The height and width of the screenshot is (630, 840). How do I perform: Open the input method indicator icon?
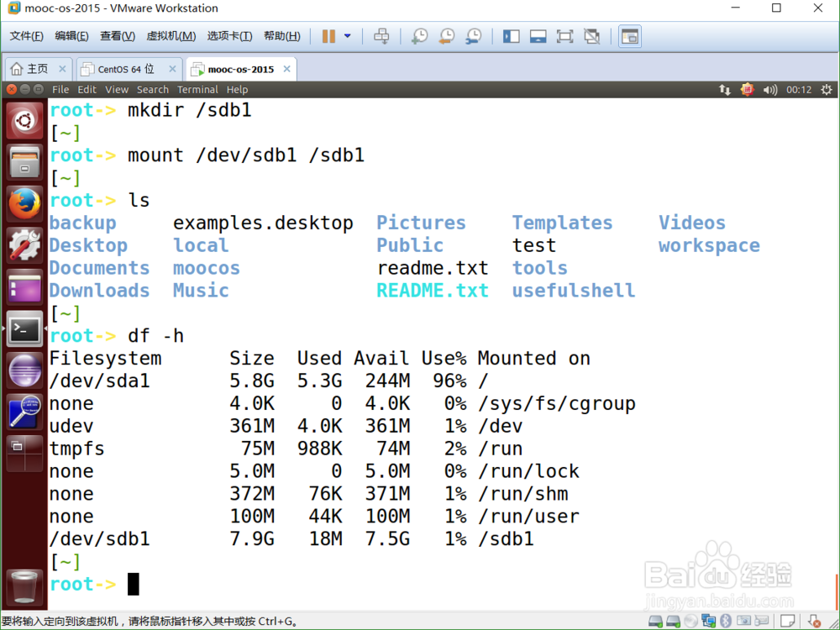(x=748, y=90)
